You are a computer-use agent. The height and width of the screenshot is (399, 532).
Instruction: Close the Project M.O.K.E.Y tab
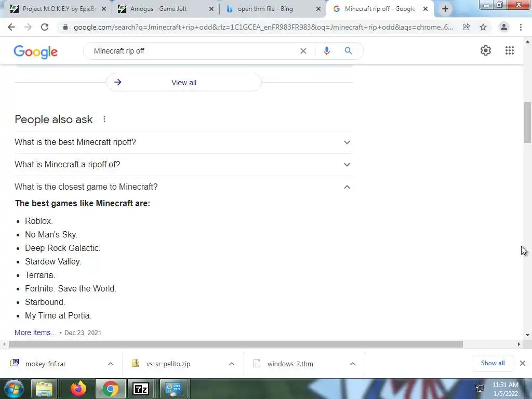pyautogui.click(x=104, y=9)
